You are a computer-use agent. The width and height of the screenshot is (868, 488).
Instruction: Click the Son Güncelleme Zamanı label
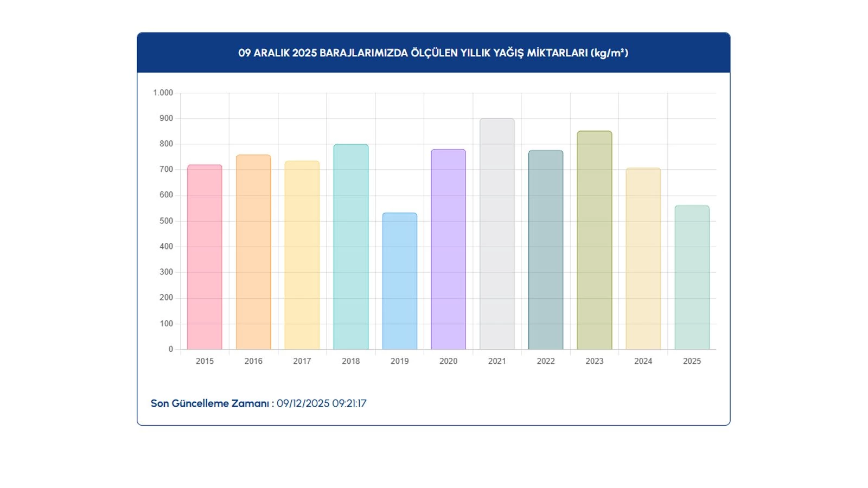pyautogui.click(x=210, y=403)
